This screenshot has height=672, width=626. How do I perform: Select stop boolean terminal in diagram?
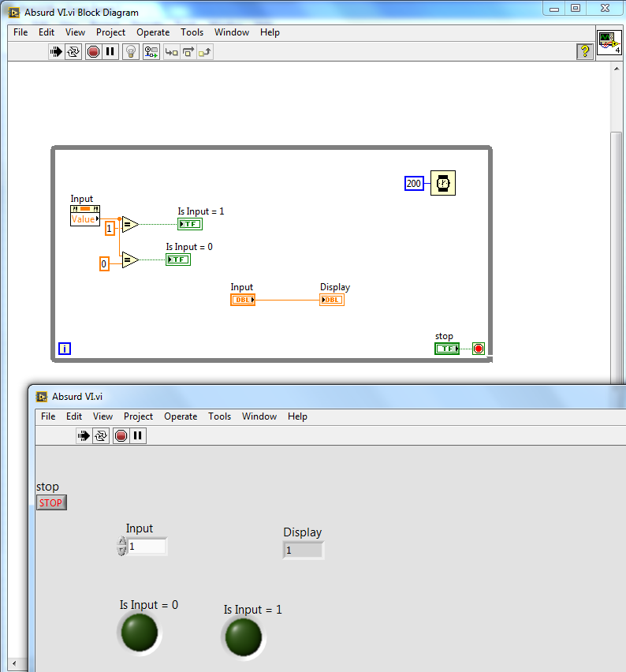[x=447, y=349]
